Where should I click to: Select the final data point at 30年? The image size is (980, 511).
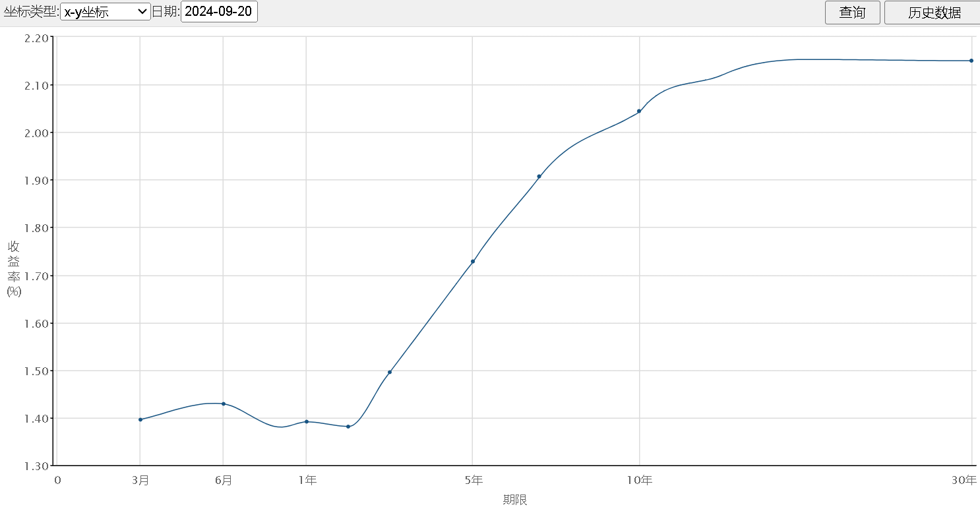[x=971, y=61]
